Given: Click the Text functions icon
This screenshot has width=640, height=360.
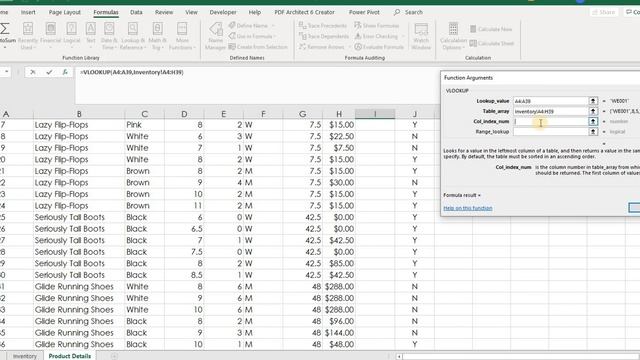Looking at the screenshot, I should [x=91, y=29].
